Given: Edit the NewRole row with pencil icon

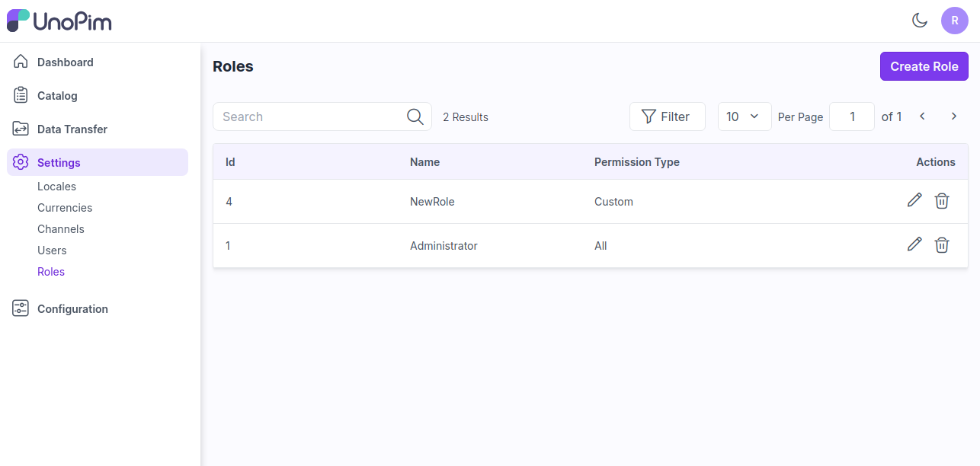Looking at the screenshot, I should pyautogui.click(x=914, y=200).
